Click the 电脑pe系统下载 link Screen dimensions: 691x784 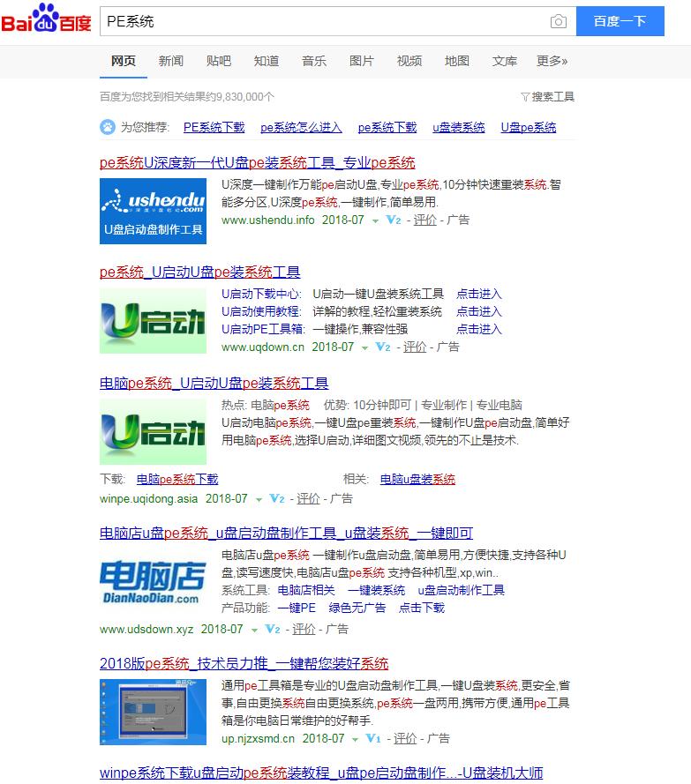pyautogui.click(x=177, y=479)
